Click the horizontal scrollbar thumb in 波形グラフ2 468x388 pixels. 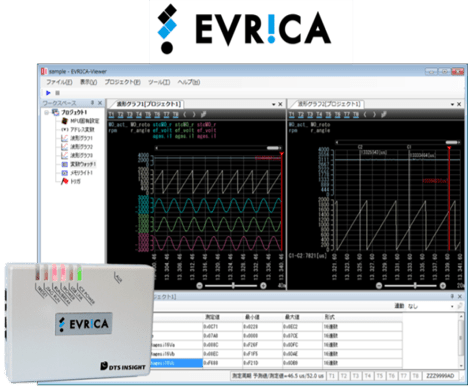coord(452,142)
